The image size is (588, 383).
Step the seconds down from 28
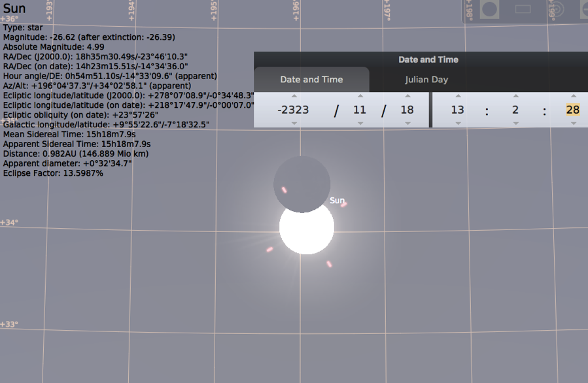(x=573, y=123)
